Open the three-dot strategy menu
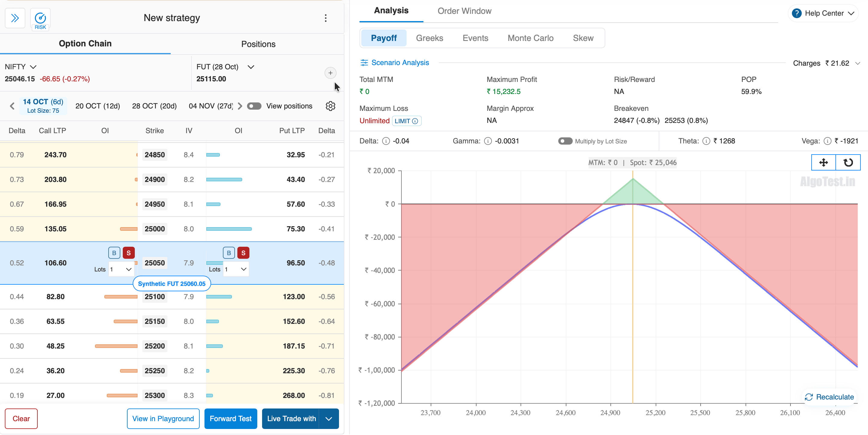 (325, 18)
